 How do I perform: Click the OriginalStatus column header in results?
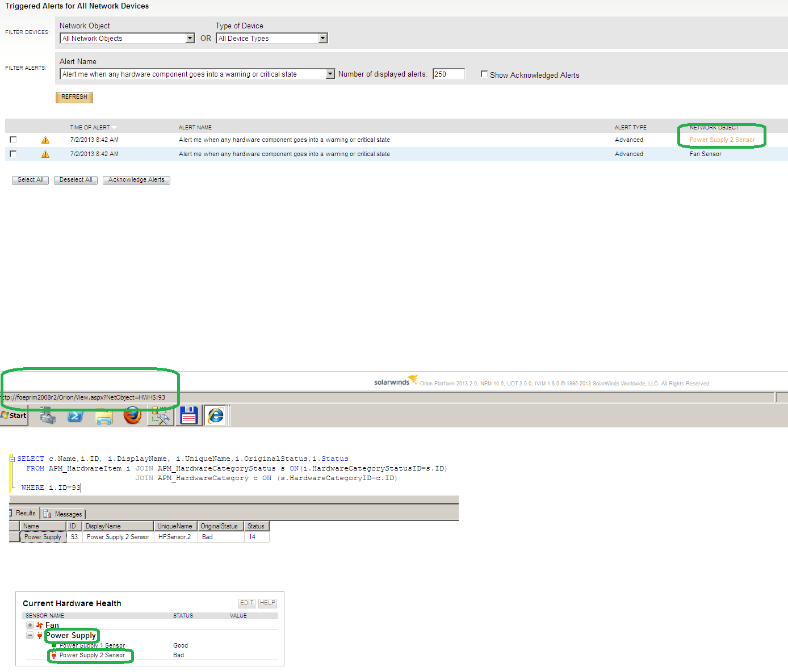[x=220, y=526]
